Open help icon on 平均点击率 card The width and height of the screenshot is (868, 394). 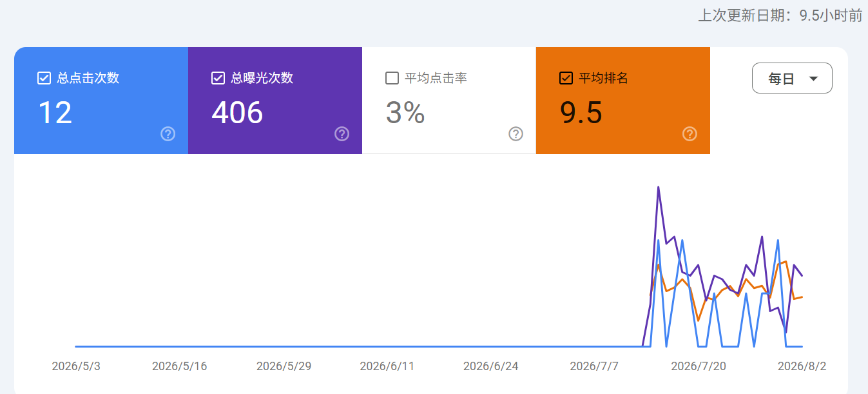[516, 133]
